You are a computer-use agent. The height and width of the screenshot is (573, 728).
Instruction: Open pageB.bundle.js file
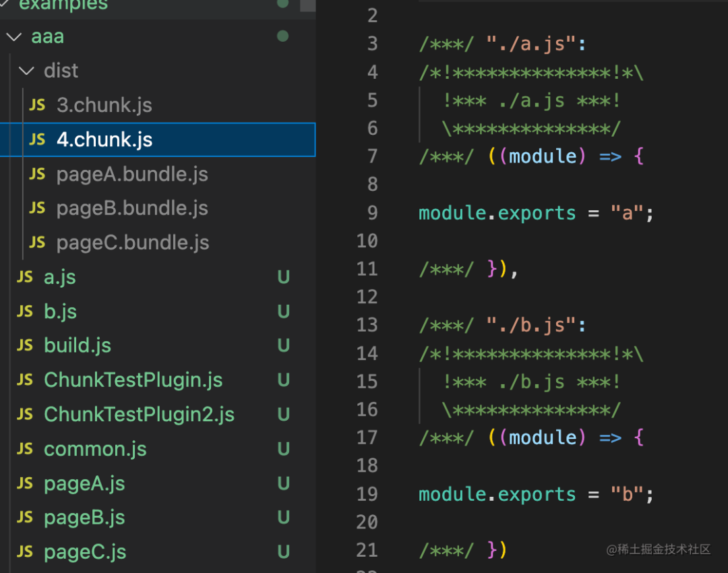[x=132, y=208]
